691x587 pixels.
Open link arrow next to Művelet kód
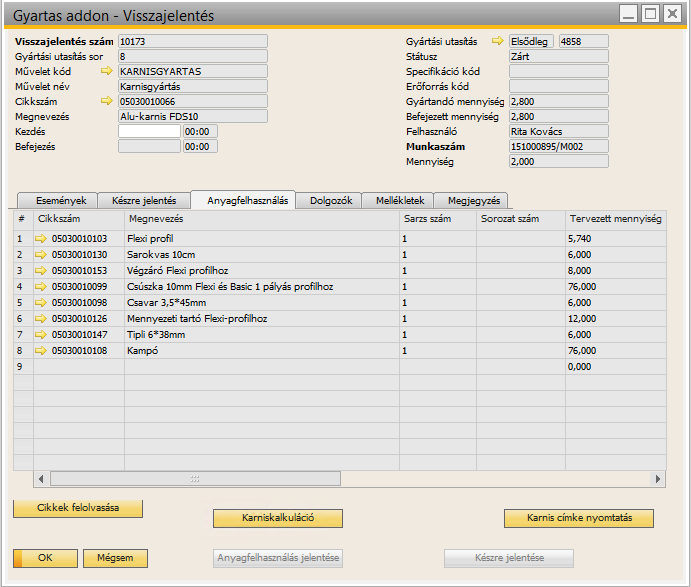point(107,71)
